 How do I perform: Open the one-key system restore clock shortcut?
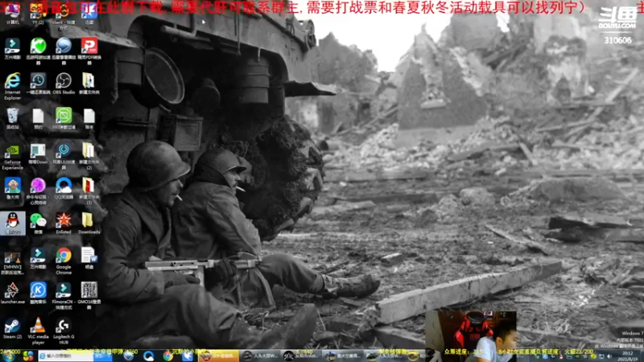38,84
